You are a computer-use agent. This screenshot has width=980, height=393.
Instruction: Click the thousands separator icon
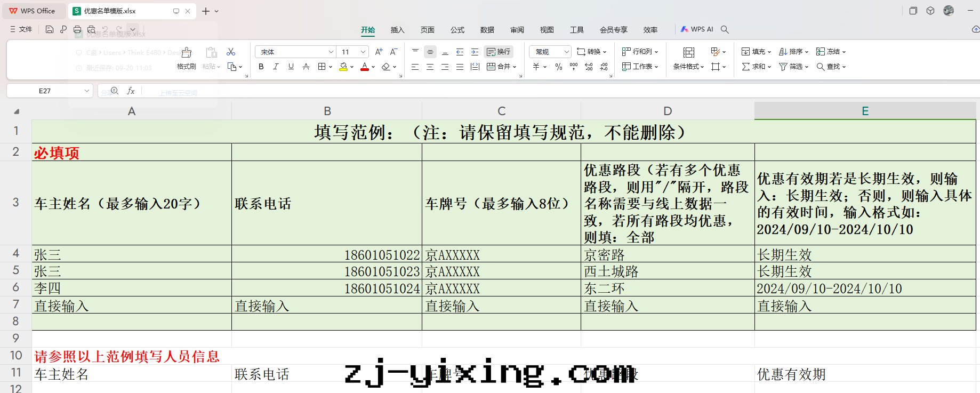[574, 67]
